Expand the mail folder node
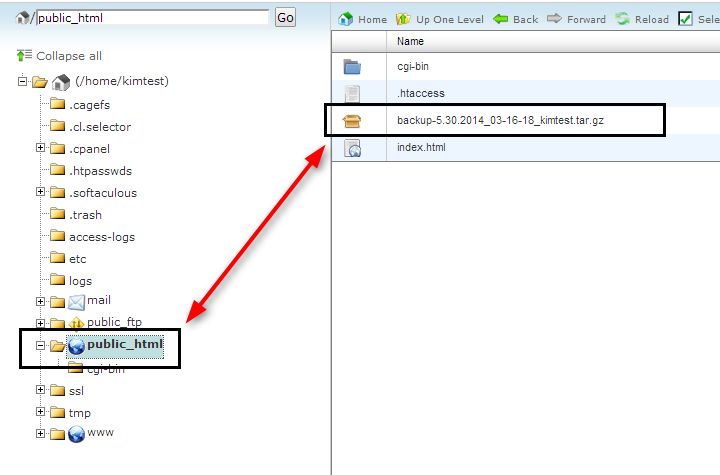Screen dimensions: 720x475 [40, 301]
